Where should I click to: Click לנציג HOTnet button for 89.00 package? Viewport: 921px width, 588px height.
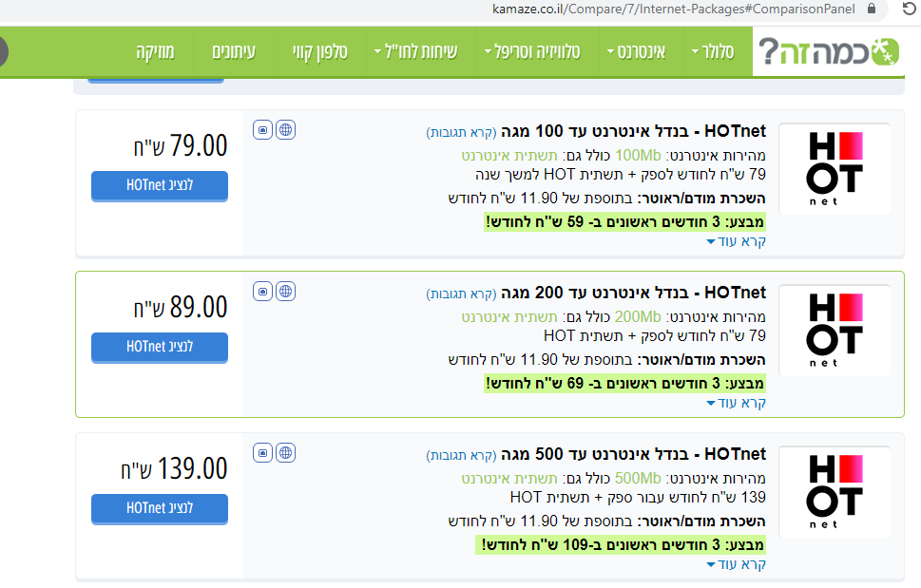(x=159, y=347)
